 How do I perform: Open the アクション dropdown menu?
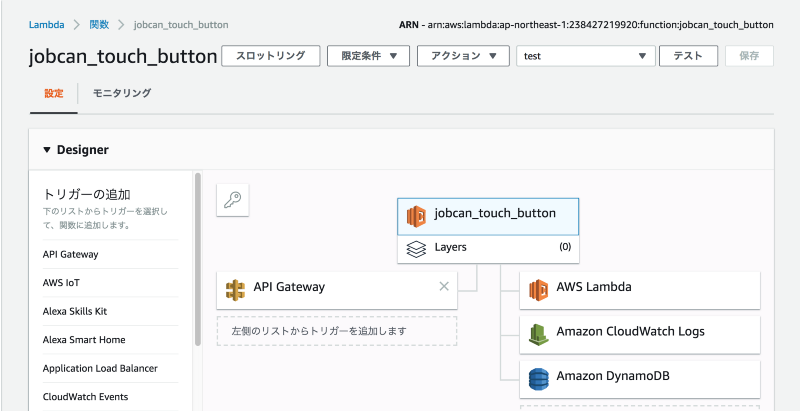pos(463,56)
